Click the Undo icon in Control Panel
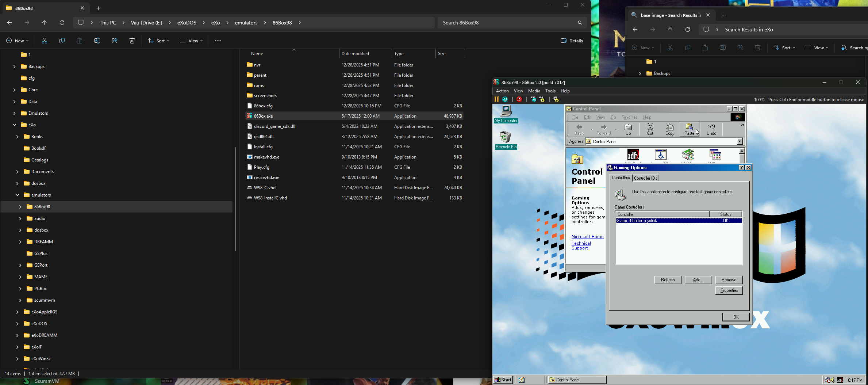Screen dimensions: 868x385 pos(711,129)
